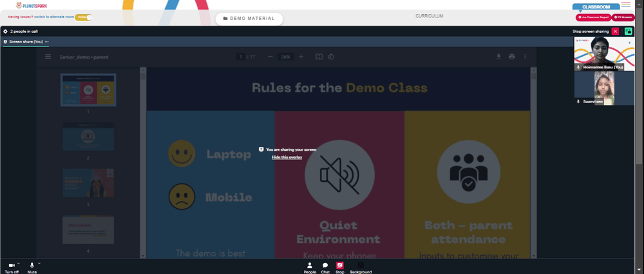This screenshot has width=644, height=274.
Task: Click '2 people in call' text
Action: click(24, 31)
